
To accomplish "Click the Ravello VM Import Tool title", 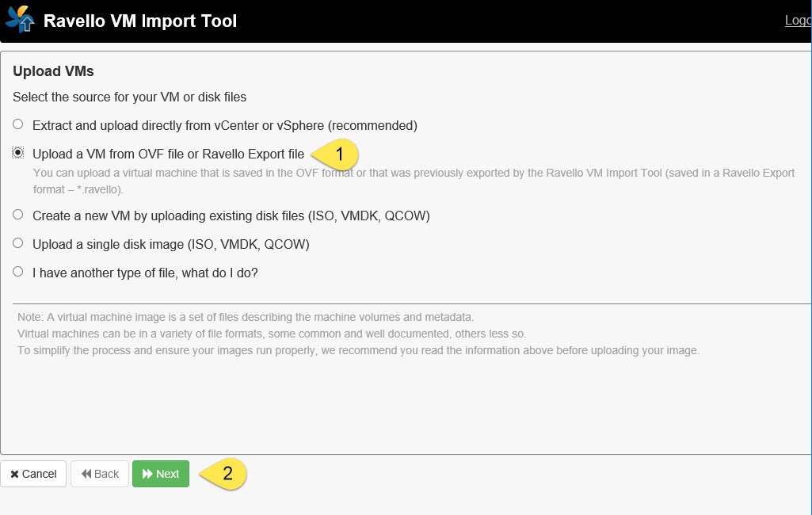I will [140, 21].
